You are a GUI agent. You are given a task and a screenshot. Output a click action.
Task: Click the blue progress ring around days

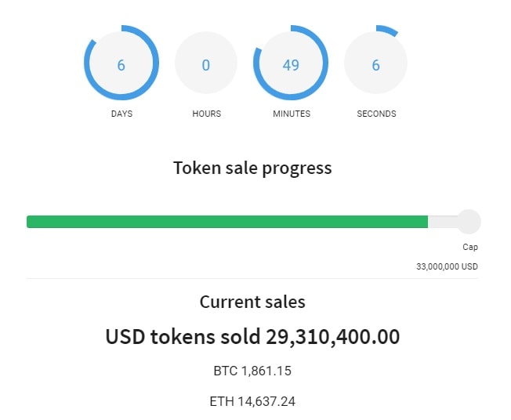coord(87,65)
